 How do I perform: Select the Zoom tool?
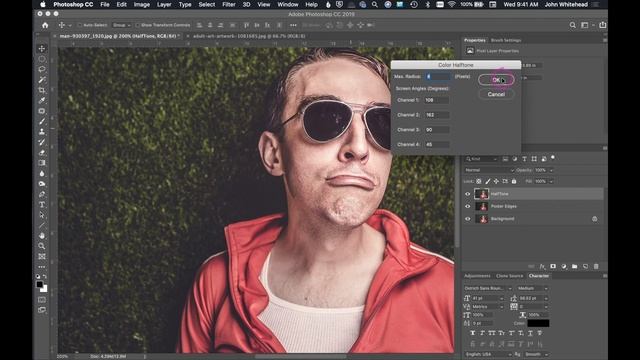pos(42,246)
